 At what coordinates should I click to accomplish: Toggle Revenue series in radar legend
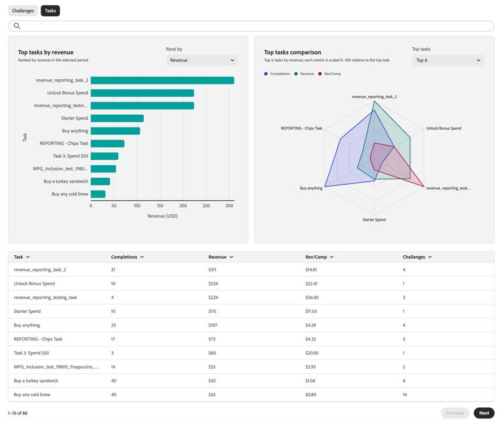point(304,74)
